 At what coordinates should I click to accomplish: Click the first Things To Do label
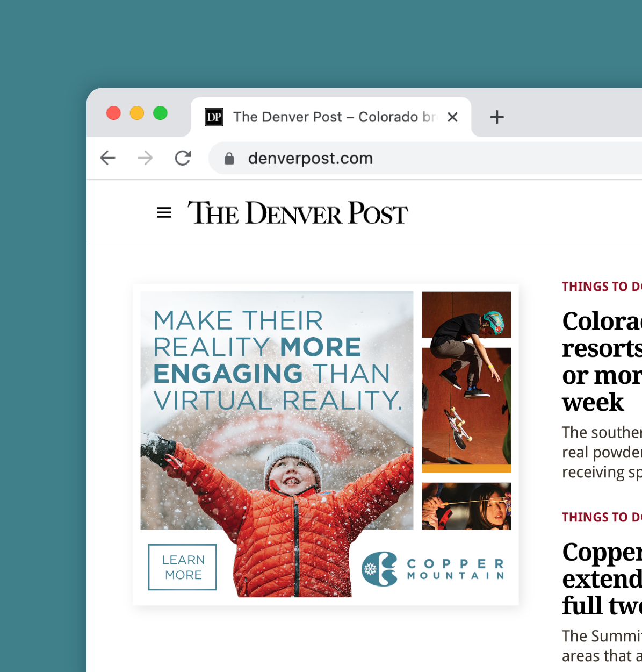point(602,287)
